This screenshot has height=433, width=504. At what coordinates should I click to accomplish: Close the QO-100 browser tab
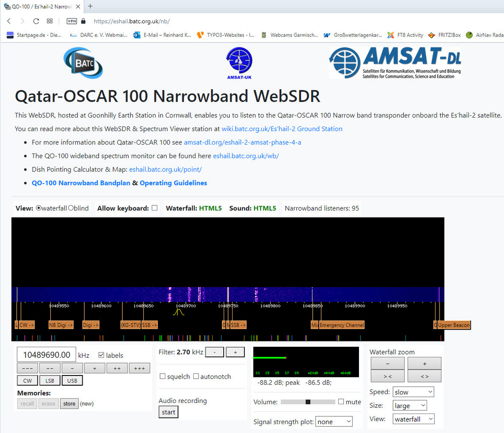click(78, 7)
